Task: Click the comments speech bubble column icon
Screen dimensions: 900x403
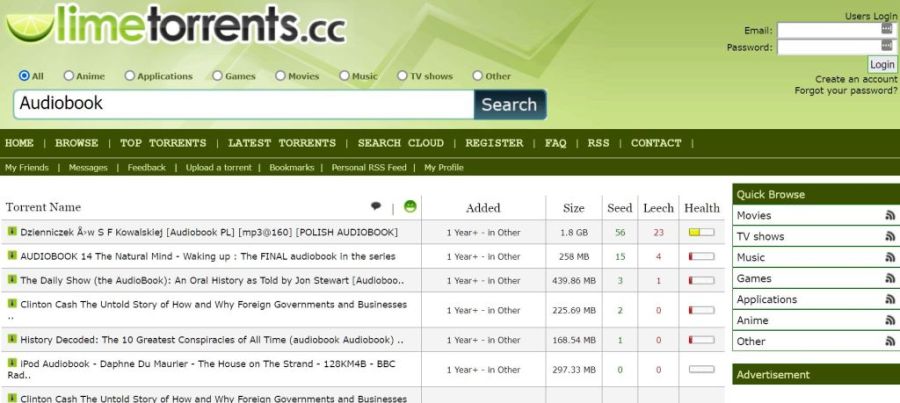Action: (376, 206)
